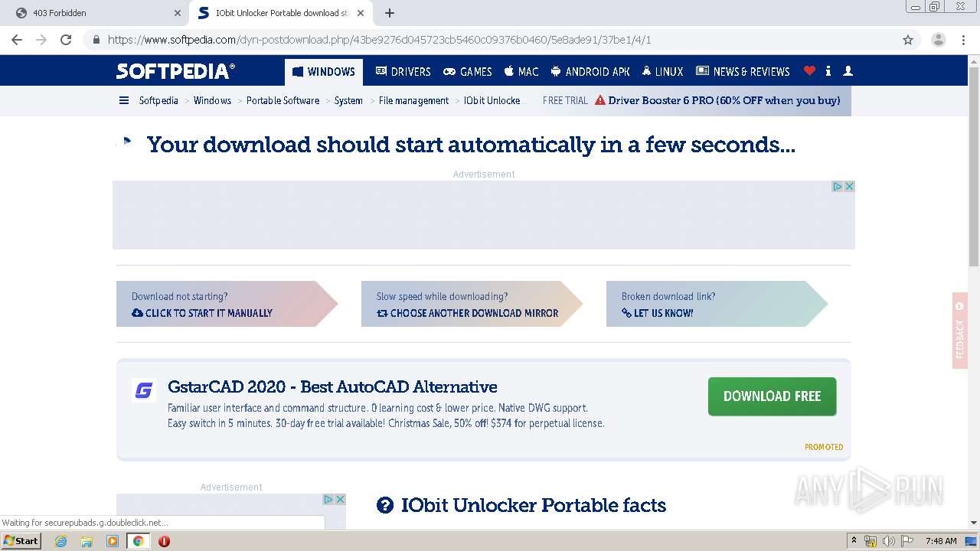Click to start the download manually
980x551 pixels.
click(x=202, y=313)
